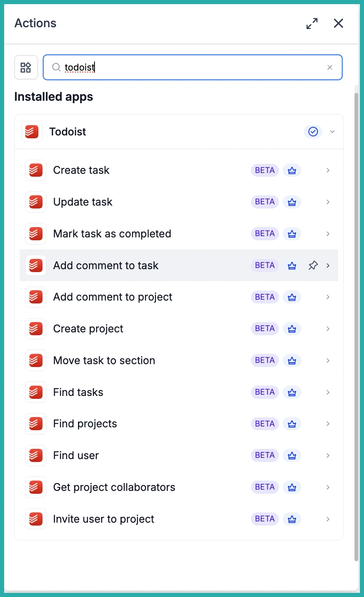This screenshot has width=364, height=597.
Task: Click the Find tasks label
Action: click(x=78, y=392)
